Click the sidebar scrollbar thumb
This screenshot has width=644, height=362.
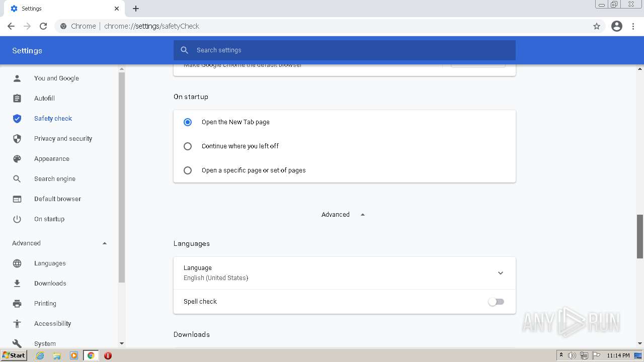click(x=121, y=177)
